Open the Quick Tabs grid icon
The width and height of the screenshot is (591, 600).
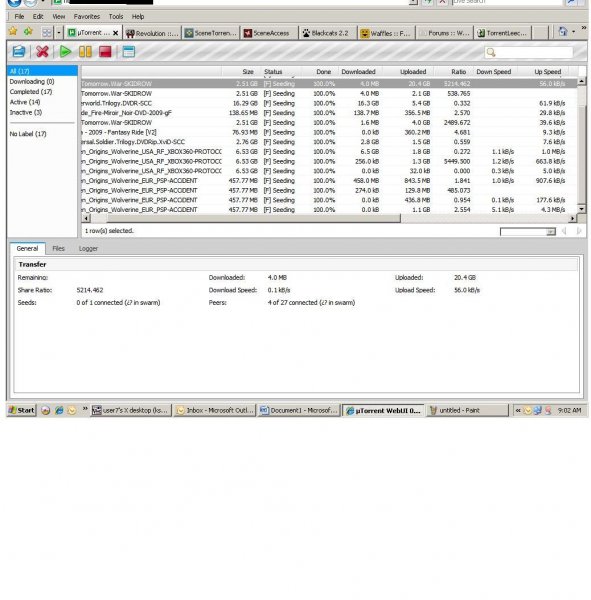point(47,33)
